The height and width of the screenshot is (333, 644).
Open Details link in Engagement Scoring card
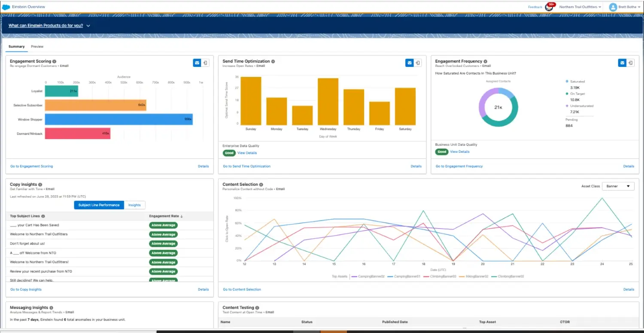click(204, 166)
